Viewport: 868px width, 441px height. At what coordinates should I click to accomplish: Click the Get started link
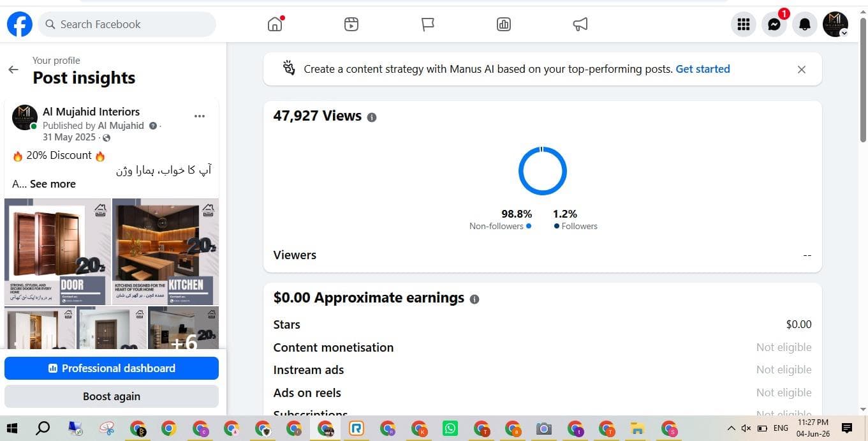coord(703,69)
